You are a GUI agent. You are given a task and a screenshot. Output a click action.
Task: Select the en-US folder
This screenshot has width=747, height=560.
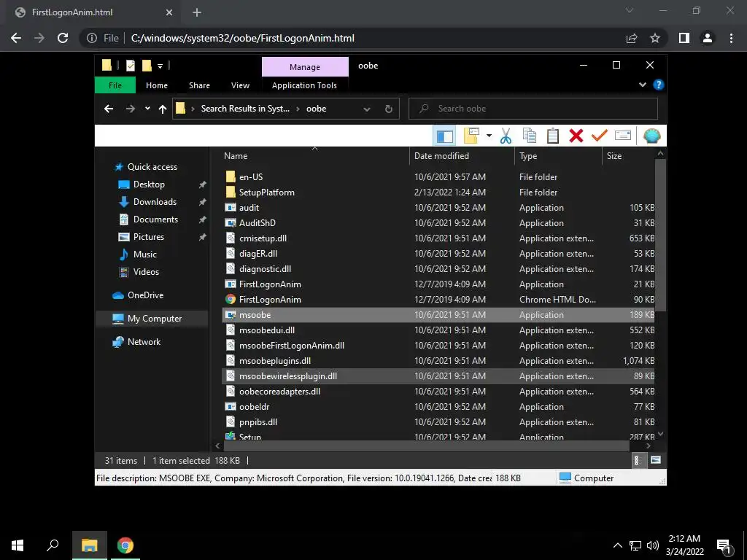coord(438,177)
